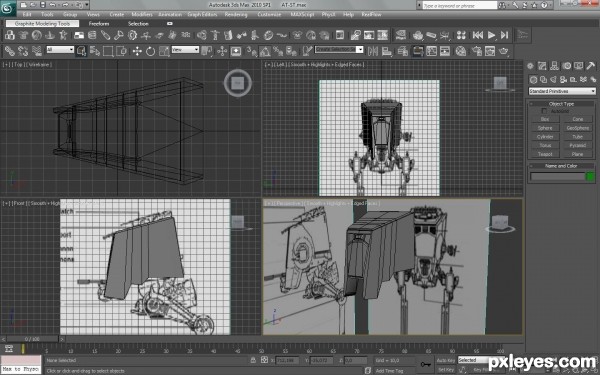Click the Select and Link tool
The width and height of the screenshot is (600, 375).
tap(10, 51)
